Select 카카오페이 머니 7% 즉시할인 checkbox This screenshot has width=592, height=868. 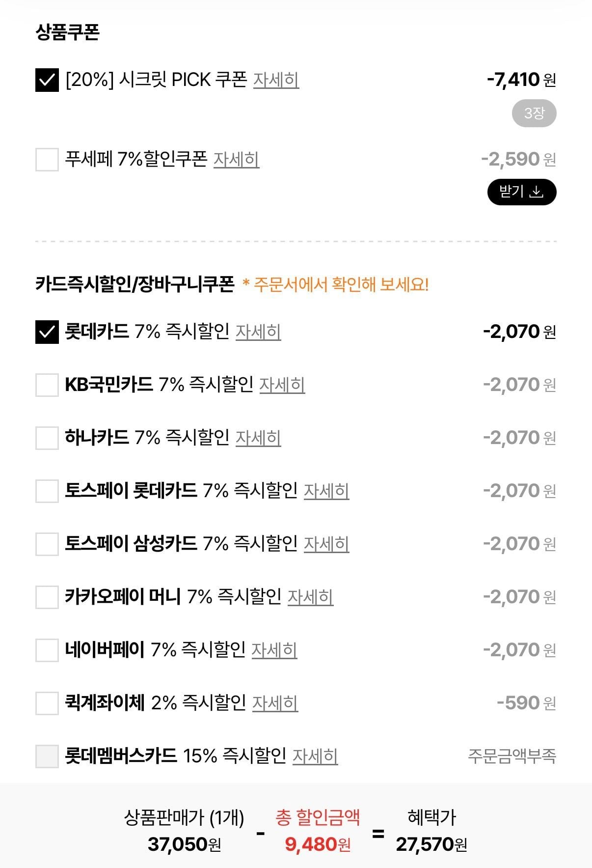click(47, 597)
